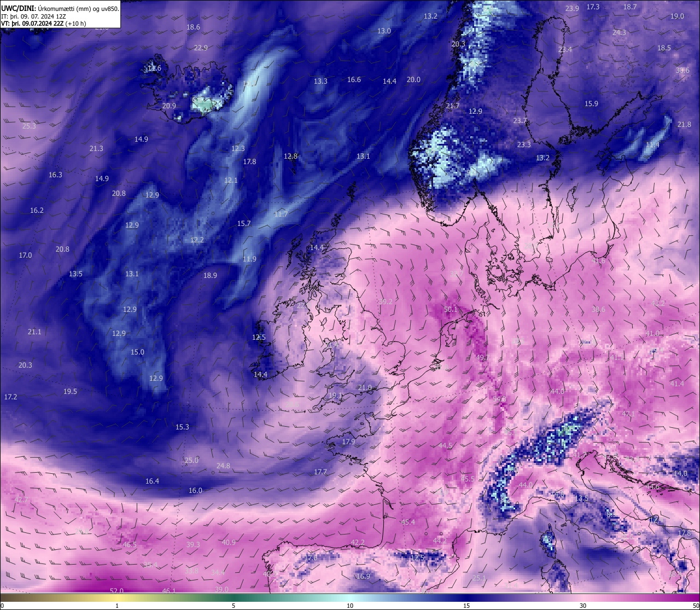Viewport: 700px width, 610px height.
Task: Click the 40.9 value label
Action: (229, 543)
